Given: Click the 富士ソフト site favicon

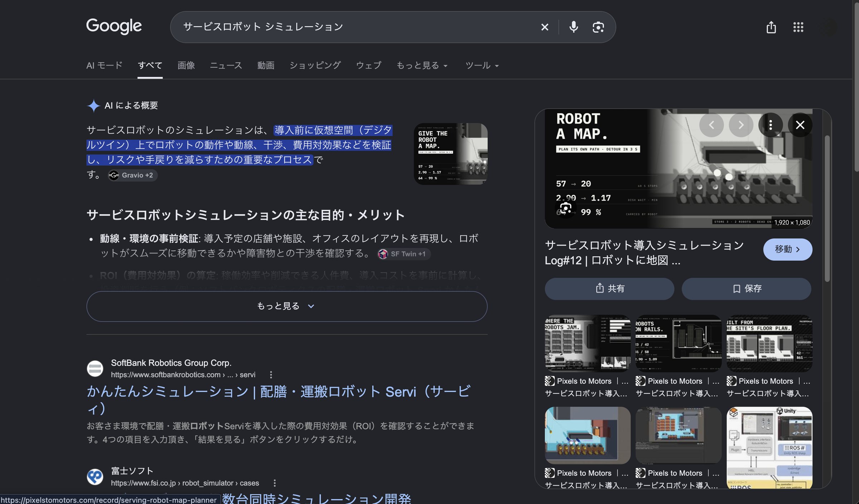Looking at the screenshot, I should coord(95,477).
